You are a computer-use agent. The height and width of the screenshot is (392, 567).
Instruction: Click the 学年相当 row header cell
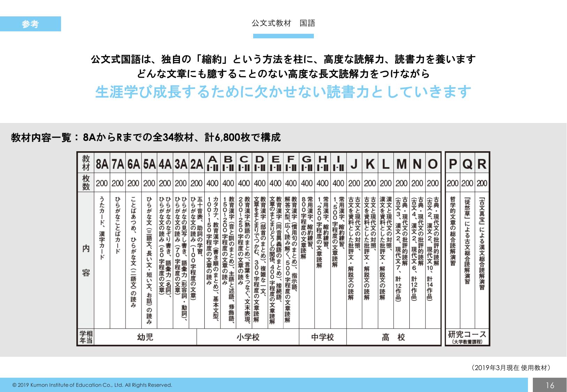(86, 337)
